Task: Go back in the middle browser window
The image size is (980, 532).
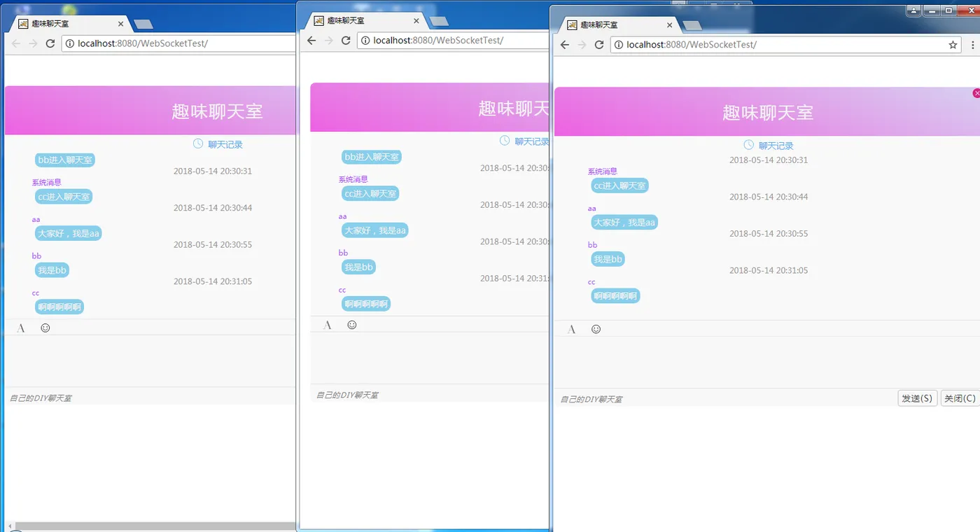Action: [311, 41]
